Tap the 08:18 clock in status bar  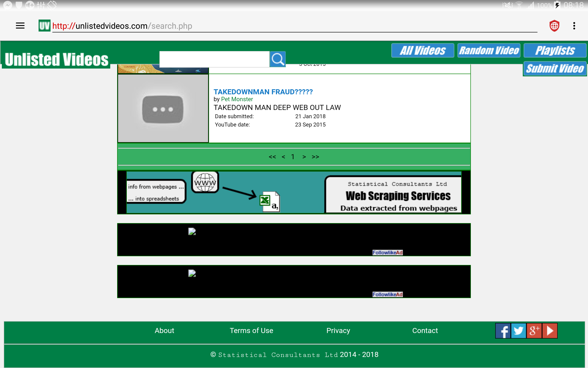coord(574,5)
